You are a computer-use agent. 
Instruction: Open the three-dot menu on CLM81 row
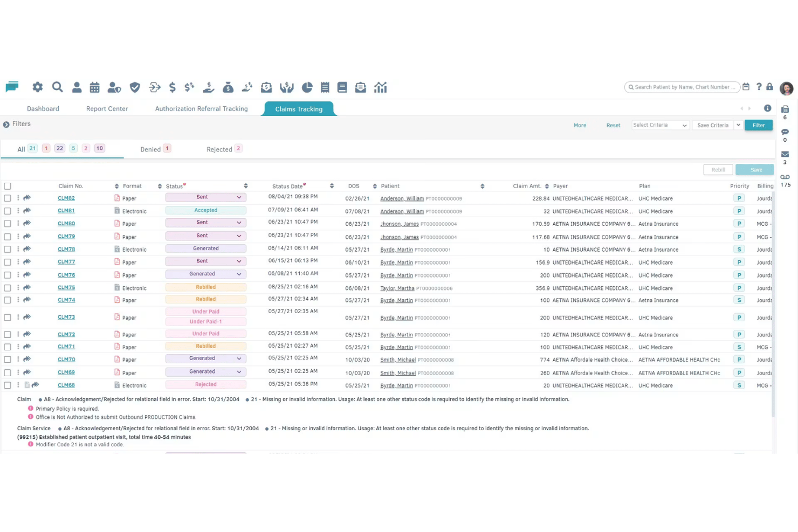coord(18,211)
